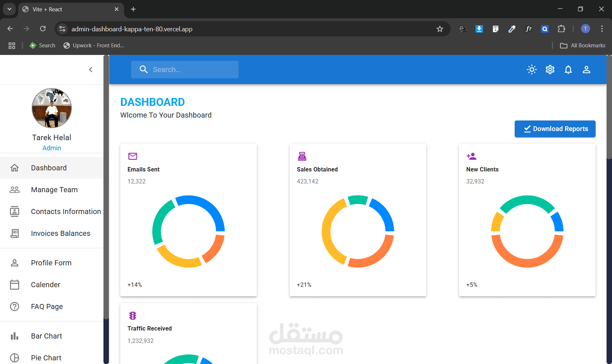Open Dashboard in the sidebar
This screenshot has width=612, height=364.
[x=52, y=168]
